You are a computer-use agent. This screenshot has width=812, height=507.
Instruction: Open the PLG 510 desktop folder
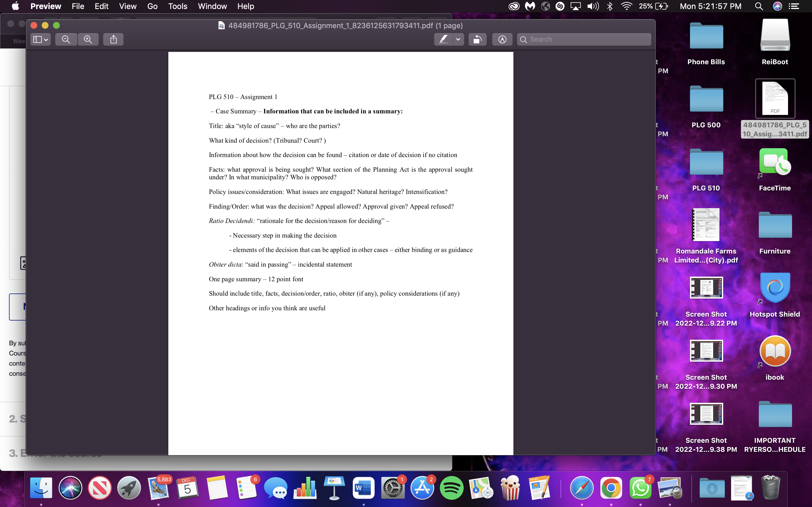pos(706,163)
